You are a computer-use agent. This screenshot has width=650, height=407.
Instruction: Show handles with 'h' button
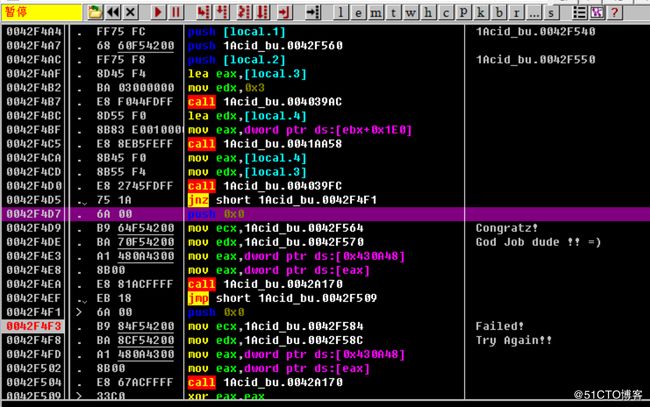click(x=428, y=13)
